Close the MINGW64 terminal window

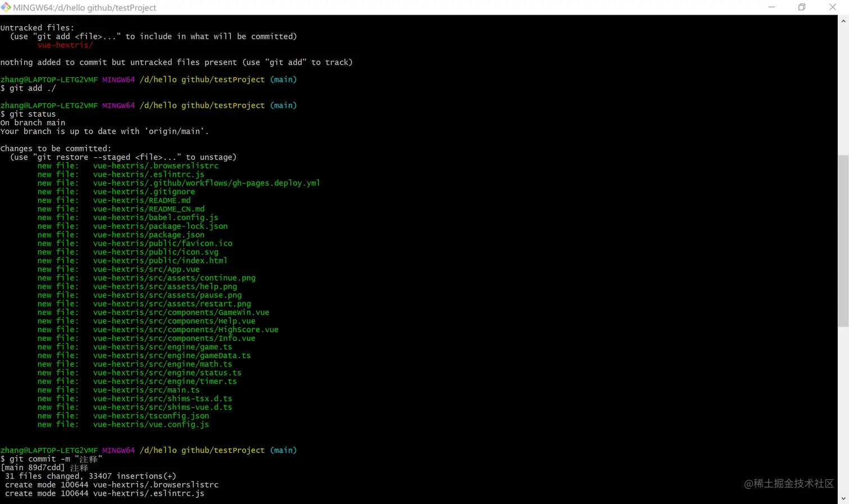(x=833, y=7)
